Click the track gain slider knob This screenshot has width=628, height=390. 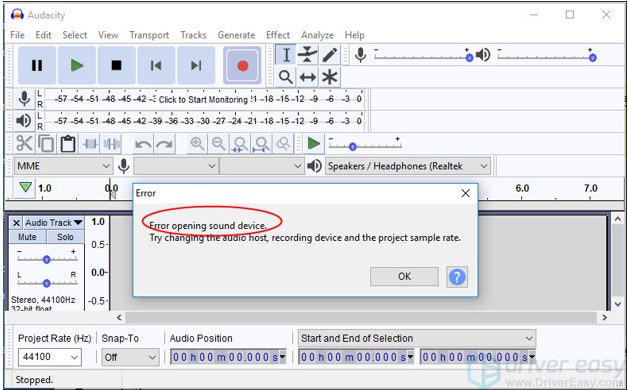click(x=46, y=259)
